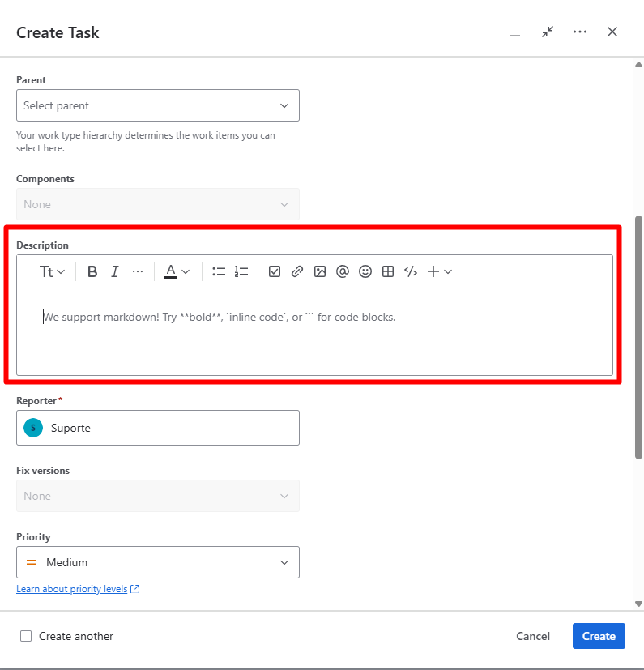Collapse dialog with the shrink arrows icon
Viewport: 644px width, 670px height.
(x=548, y=32)
